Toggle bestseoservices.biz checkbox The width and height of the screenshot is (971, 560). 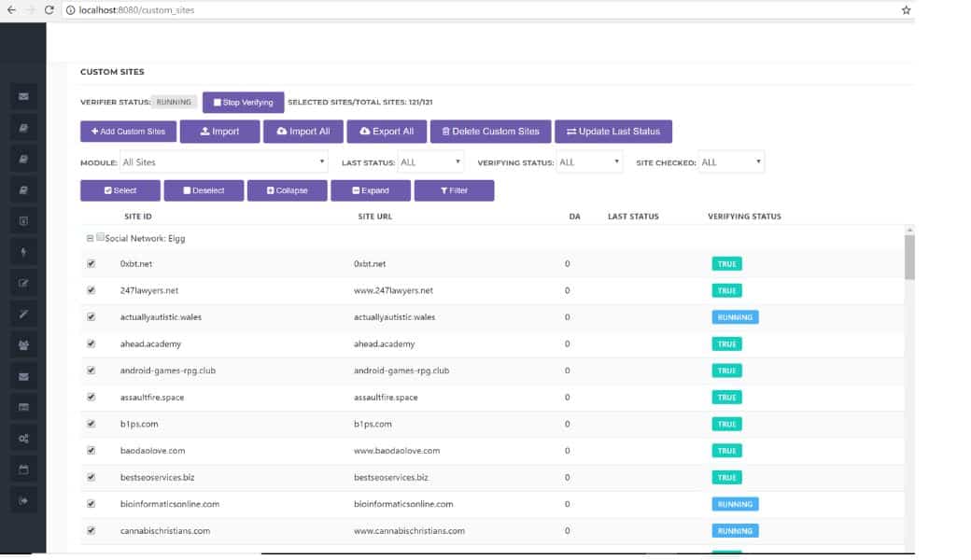click(x=91, y=477)
